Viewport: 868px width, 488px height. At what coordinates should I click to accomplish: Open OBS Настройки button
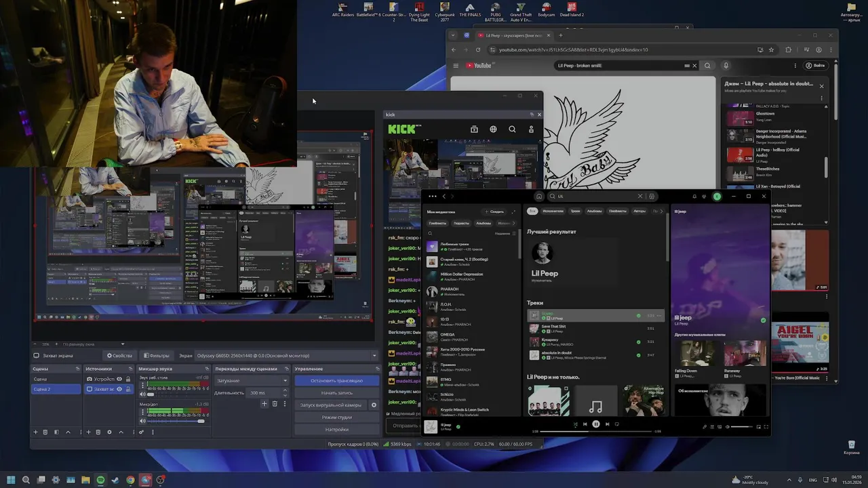pyautogui.click(x=337, y=430)
